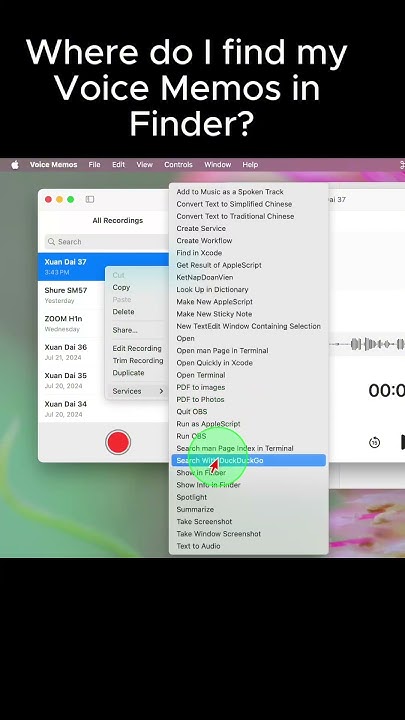The image size is (405, 720).
Task: Select the Xuan Dai 36 recording
Action: point(72,352)
